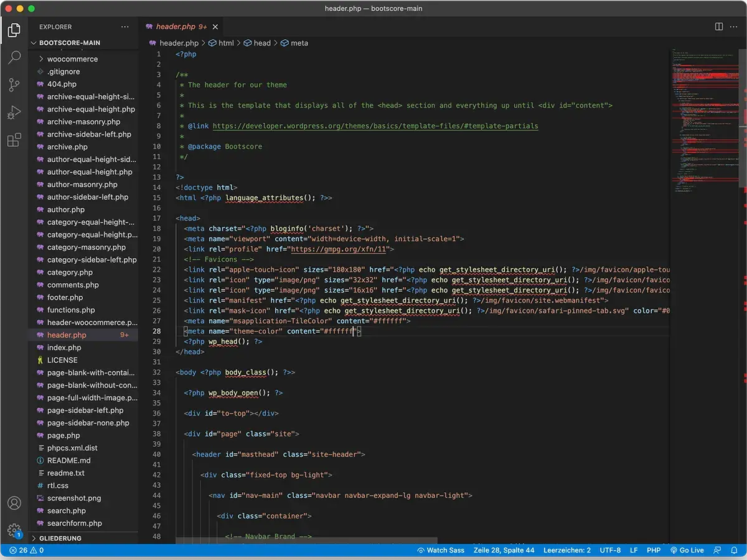Viewport: 747px width, 560px height.
Task: Open the Search view icon
Action: tap(14, 58)
